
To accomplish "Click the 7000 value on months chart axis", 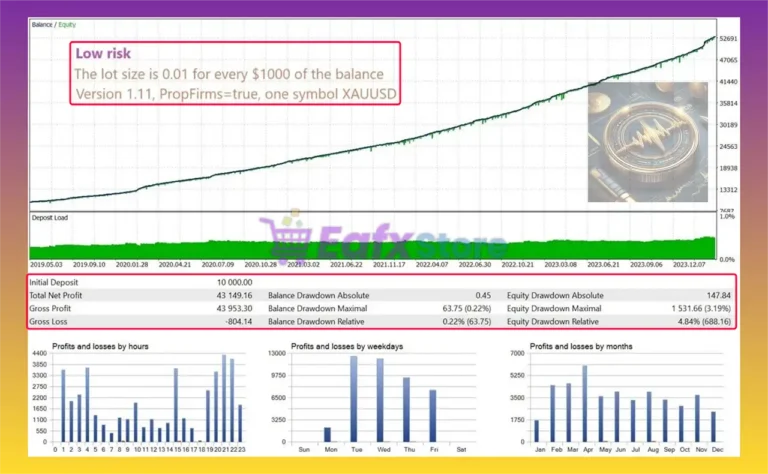I will (x=517, y=353).
